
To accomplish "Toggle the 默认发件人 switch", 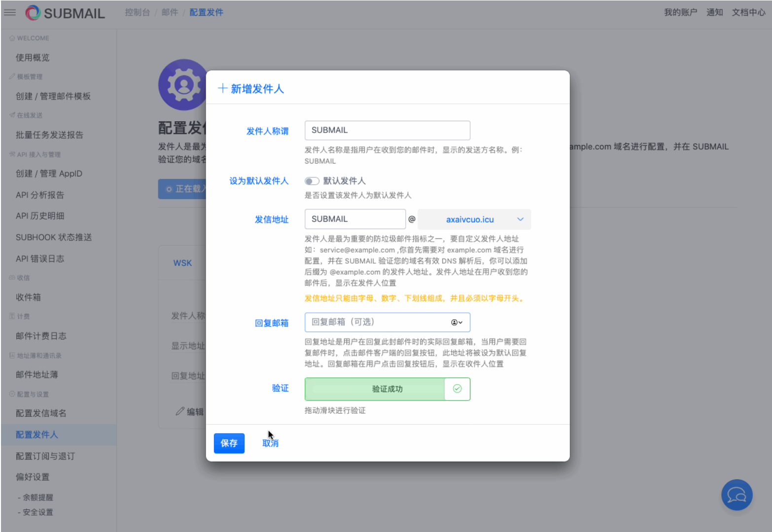I will tap(312, 181).
